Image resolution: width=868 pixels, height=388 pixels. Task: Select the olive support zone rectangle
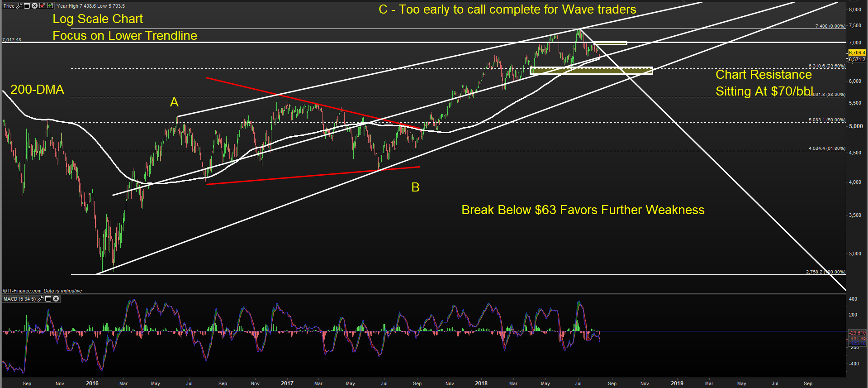(x=591, y=71)
